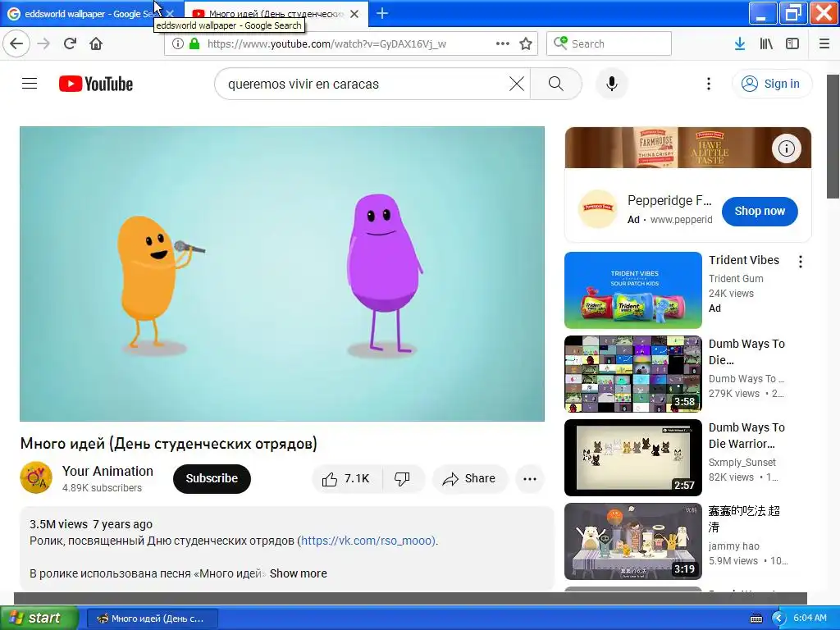
Task: Click Pepperidge Farm advertiser logo
Action: click(598, 208)
